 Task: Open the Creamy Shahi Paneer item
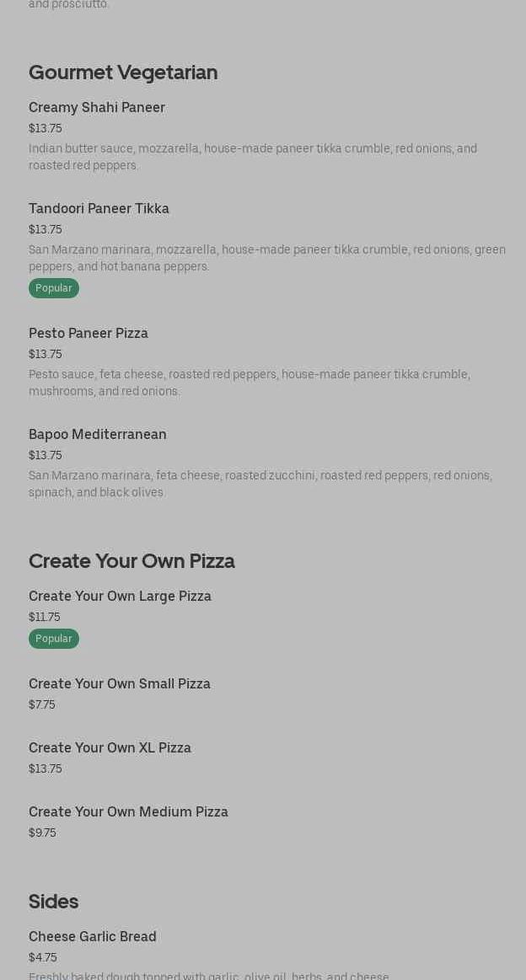pos(97,108)
